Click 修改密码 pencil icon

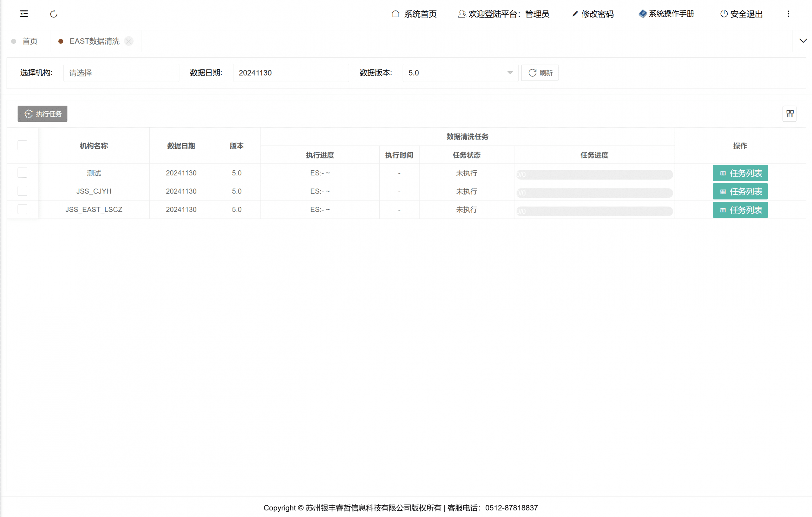click(x=575, y=14)
